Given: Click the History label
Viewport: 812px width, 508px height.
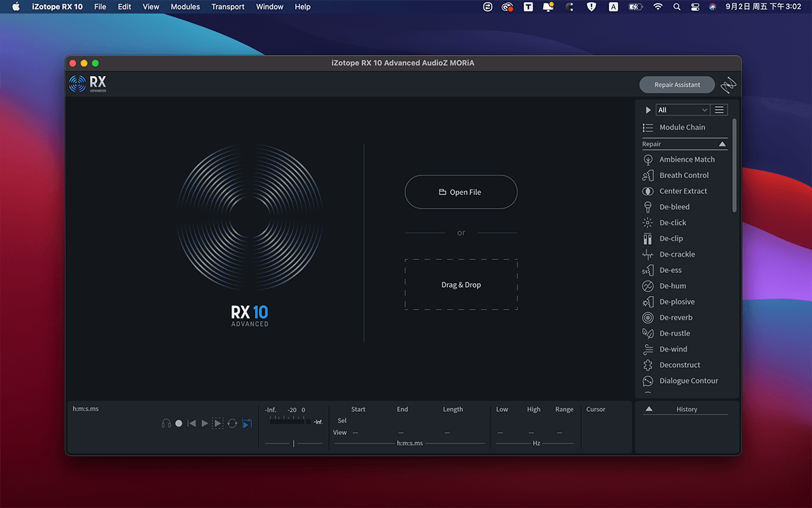Looking at the screenshot, I should (x=686, y=409).
